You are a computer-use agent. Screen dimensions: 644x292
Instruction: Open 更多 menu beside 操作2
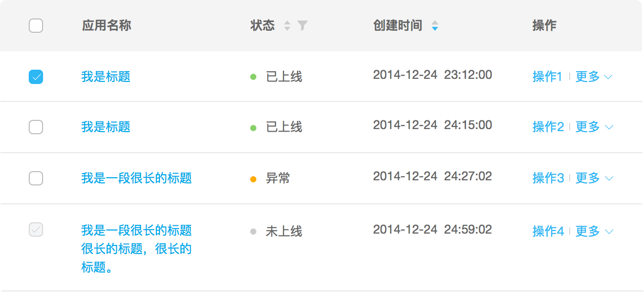coord(594,127)
